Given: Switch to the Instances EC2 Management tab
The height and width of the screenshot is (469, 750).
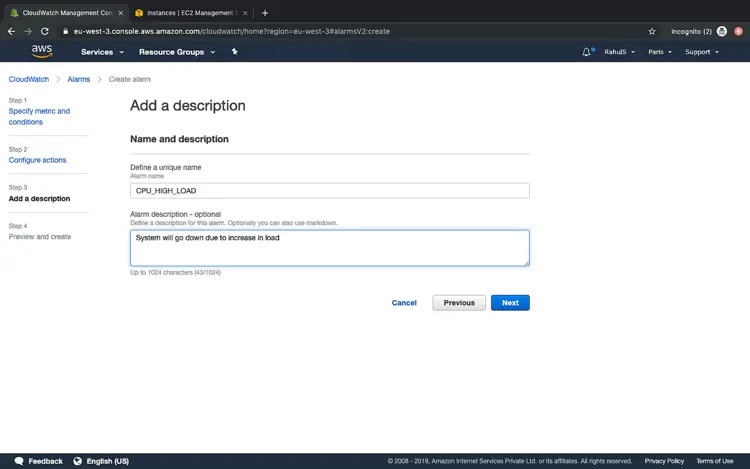Looking at the screenshot, I should click(x=190, y=13).
